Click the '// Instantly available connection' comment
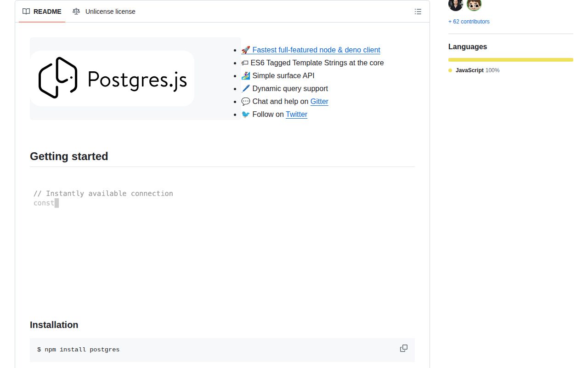Screen dimensions: 588x368 pyautogui.click(x=103, y=193)
